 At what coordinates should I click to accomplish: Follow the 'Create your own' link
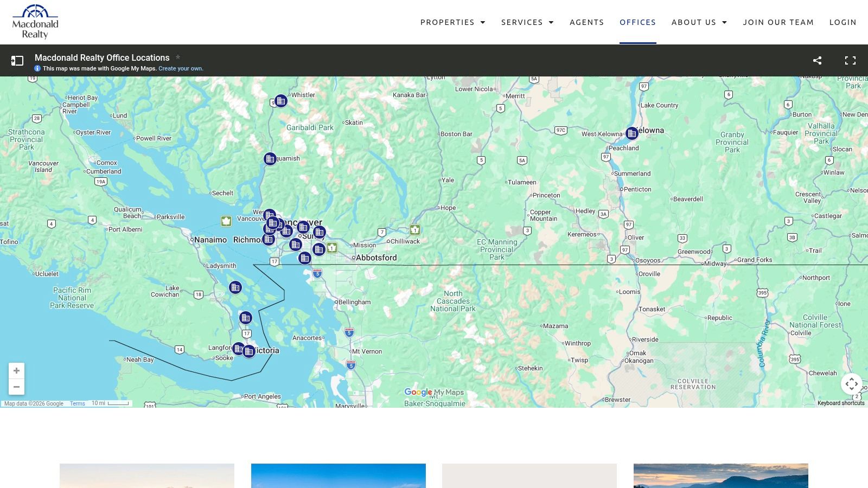(x=181, y=68)
